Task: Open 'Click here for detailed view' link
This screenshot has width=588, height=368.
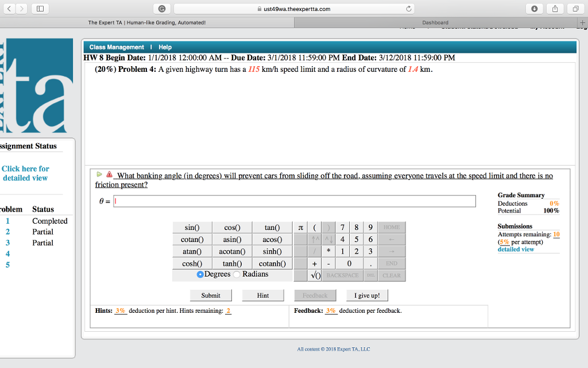Action: (25, 173)
